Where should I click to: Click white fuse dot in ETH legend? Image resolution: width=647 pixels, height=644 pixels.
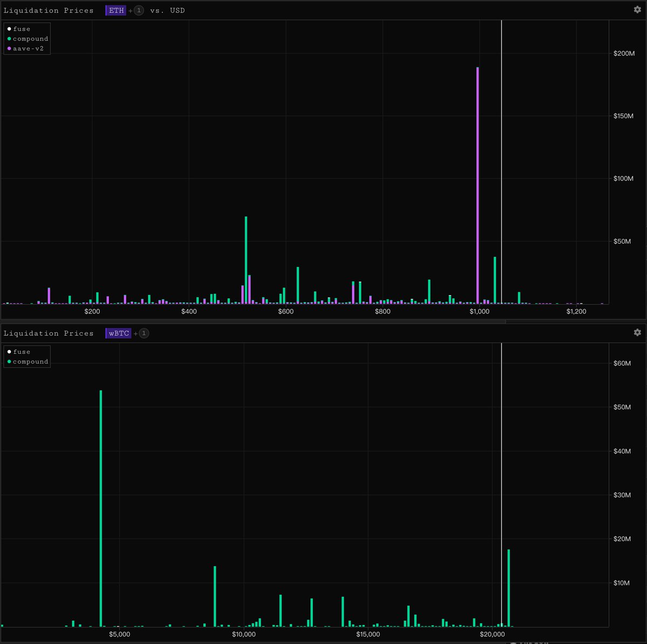click(9, 29)
